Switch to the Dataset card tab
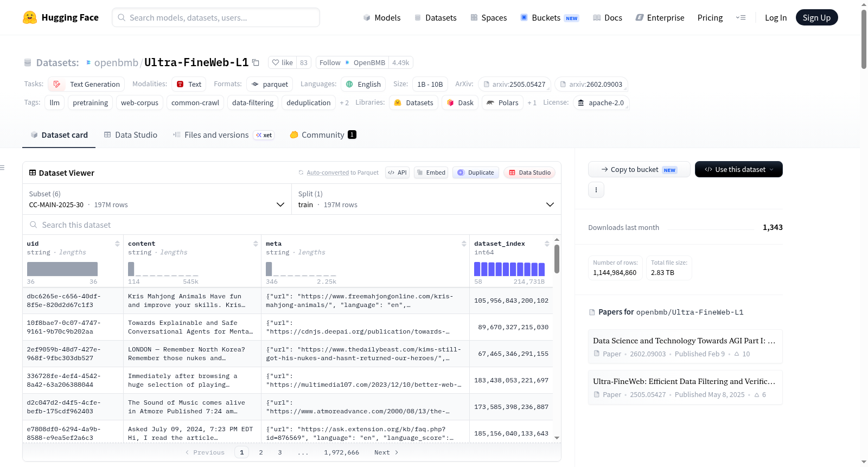The height and width of the screenshot is (467, 868). point(59,135)
